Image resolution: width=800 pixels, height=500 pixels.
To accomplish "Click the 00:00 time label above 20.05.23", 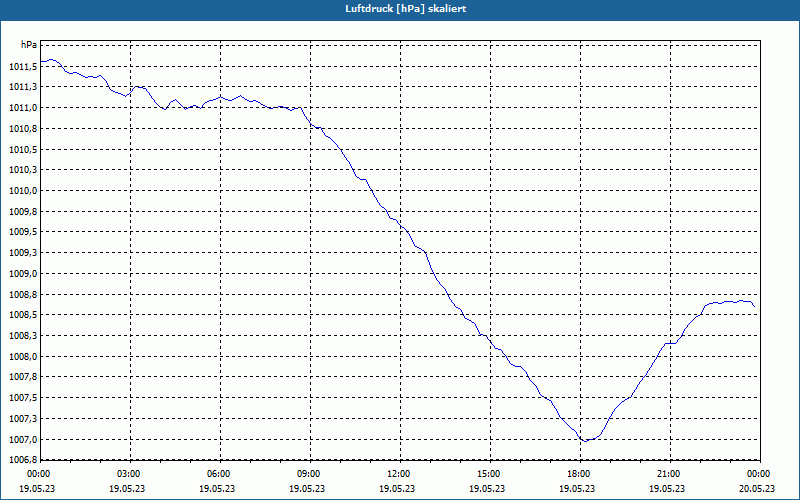I will coord(757,474).
